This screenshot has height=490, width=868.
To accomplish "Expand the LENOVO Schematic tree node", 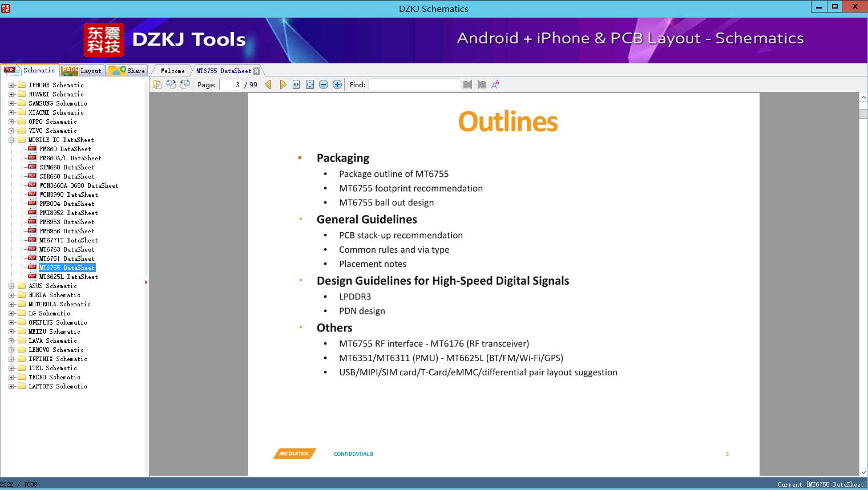I will point(11,350).
